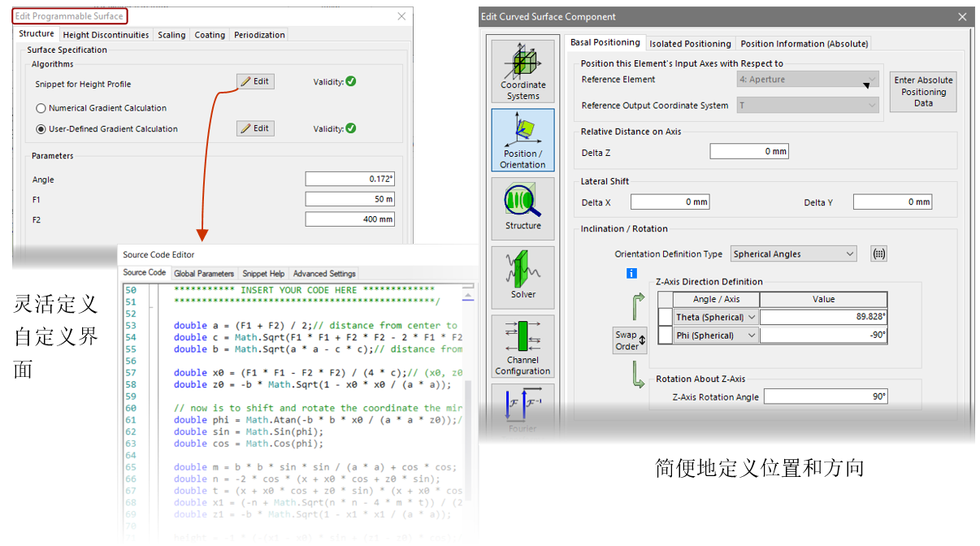Image resolution: width=980 pixels, height=546 pixels.
Task: Click the F1 parameter field showing 50 m
Action: click(349, 200)
